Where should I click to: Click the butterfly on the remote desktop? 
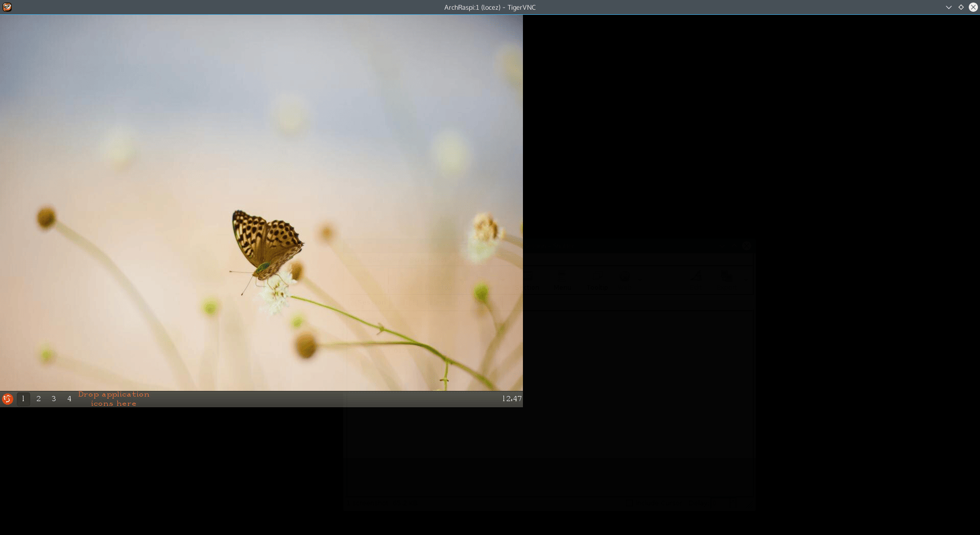pos(266,244)
